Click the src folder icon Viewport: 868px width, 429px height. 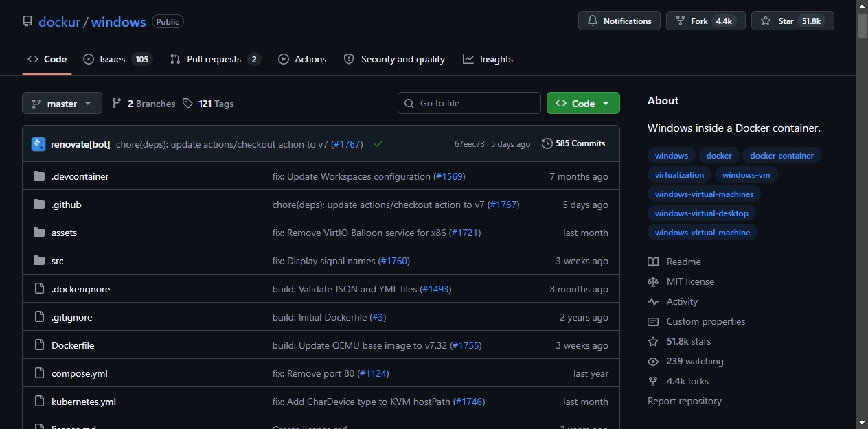coord(39,261)
